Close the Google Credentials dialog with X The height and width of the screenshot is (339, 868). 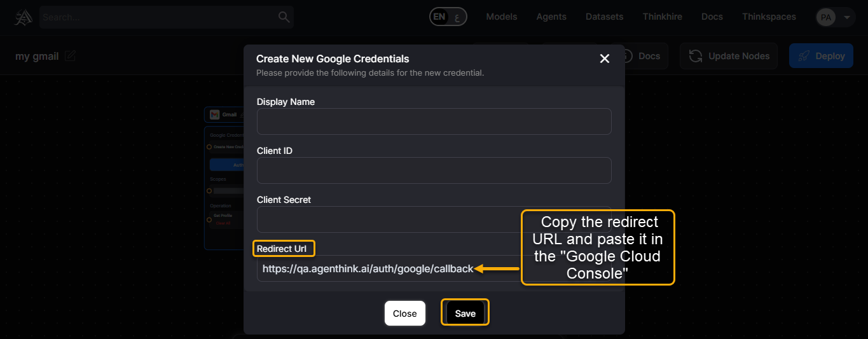604,59
